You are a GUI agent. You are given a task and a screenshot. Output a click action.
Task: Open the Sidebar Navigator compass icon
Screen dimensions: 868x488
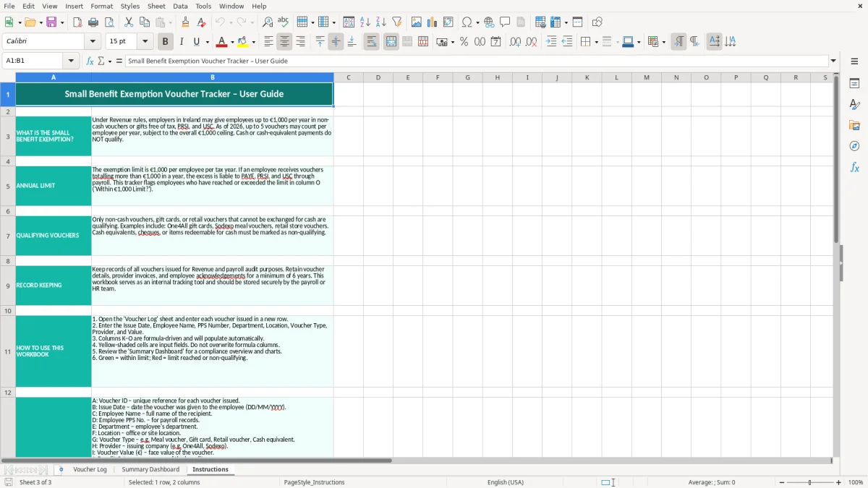pos(854,146)
